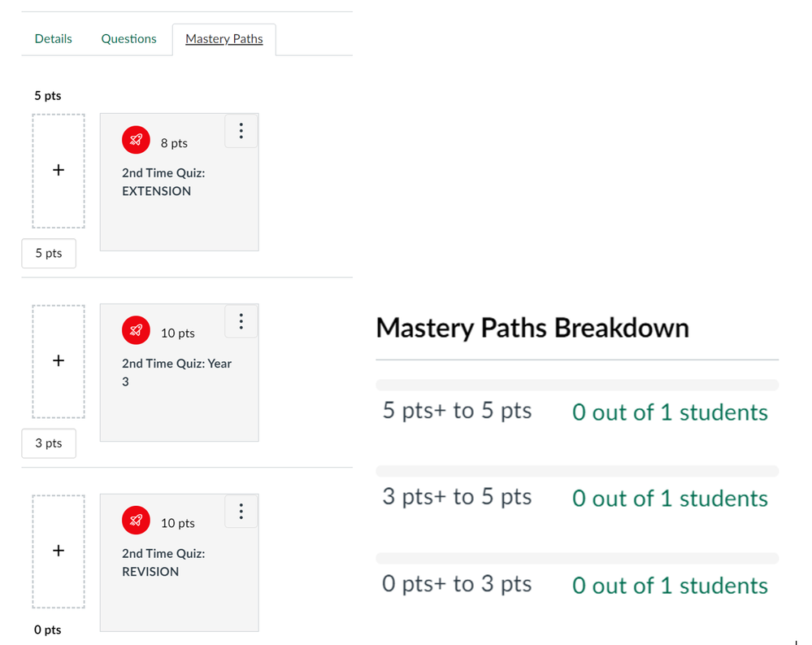Edit the 3 pts threshold field
This screenshot has width=812, height=645.
(49, 443)
